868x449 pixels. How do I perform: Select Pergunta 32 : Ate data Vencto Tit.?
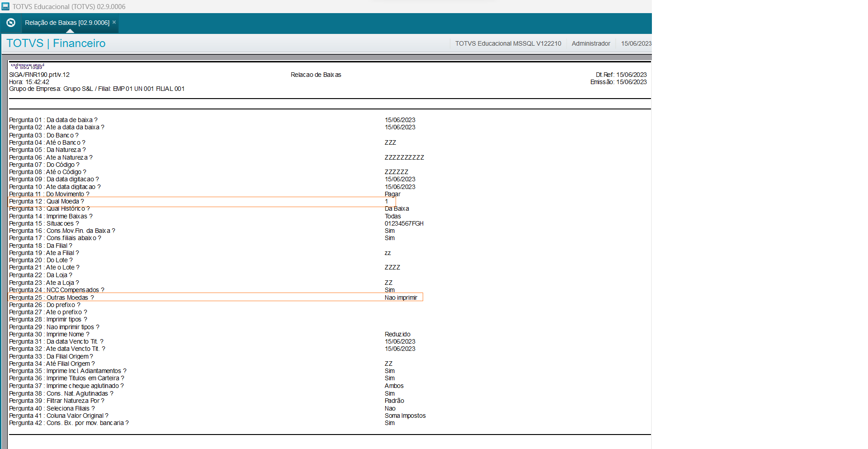click(57, 349)
